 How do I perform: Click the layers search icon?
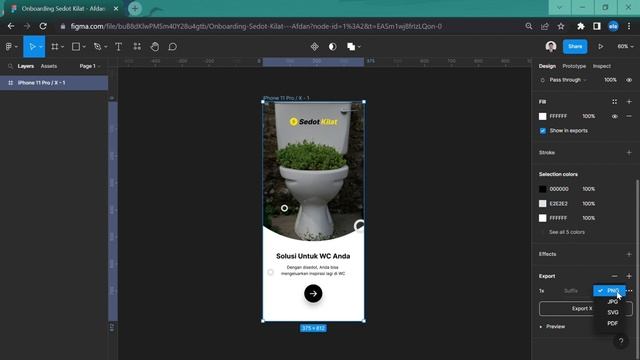(x=10, y=66)
